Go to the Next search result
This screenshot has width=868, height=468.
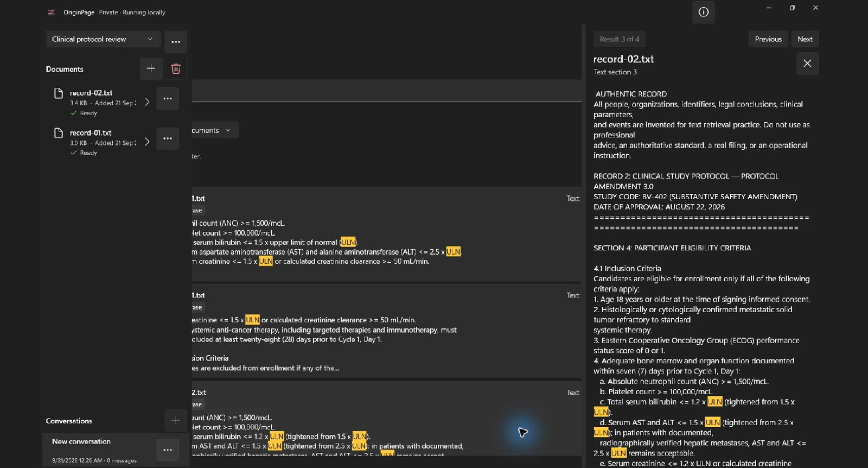(x=805, y=39)
